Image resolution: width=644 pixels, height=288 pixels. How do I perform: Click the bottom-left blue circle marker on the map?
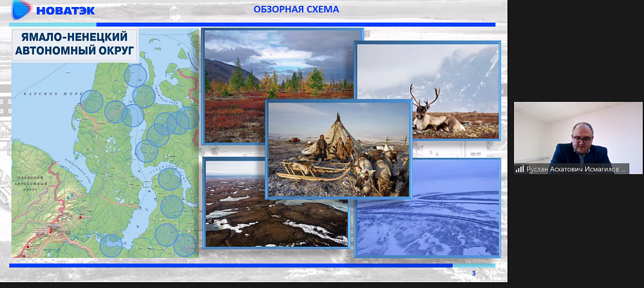(111, 245)
